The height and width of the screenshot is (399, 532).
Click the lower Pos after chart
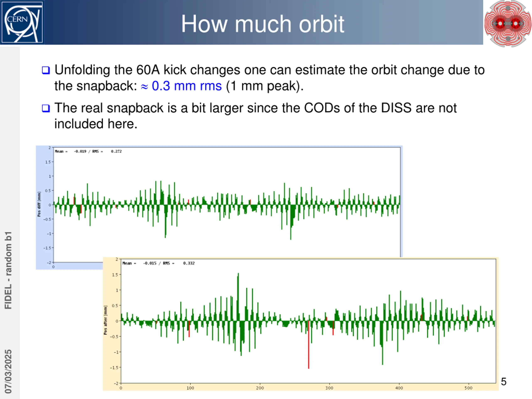301,324
